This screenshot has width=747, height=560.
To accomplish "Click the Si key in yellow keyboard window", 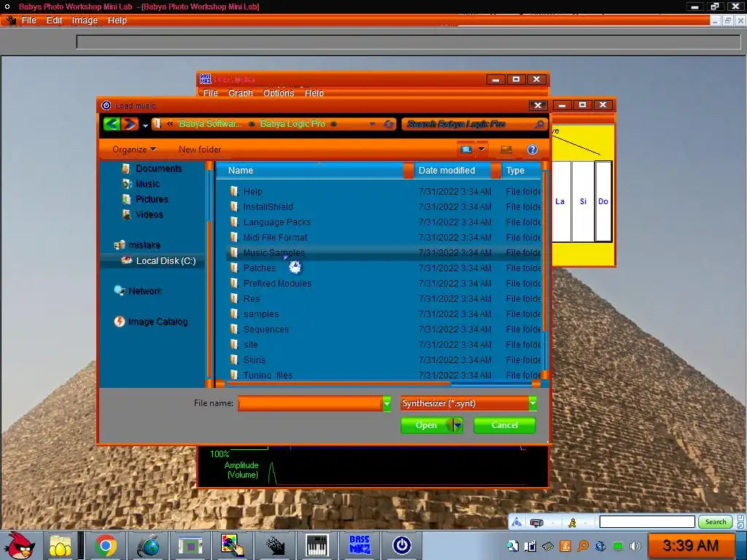I will [x=583, y=201].
